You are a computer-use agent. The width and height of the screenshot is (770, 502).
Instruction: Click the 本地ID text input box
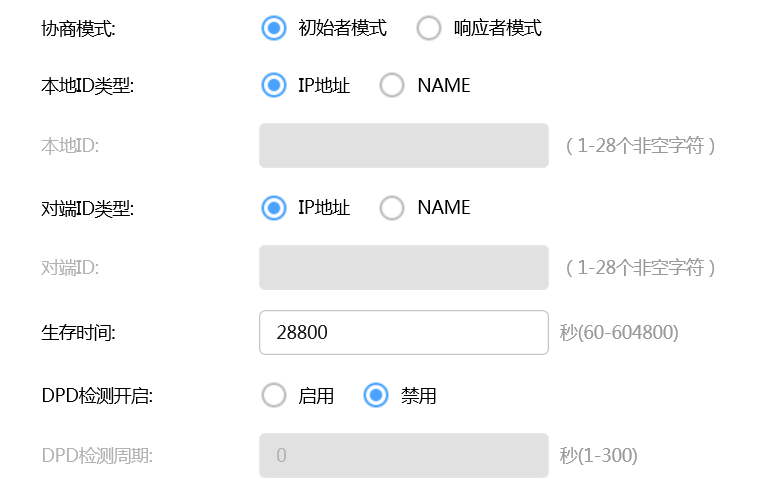pos(404,146)
